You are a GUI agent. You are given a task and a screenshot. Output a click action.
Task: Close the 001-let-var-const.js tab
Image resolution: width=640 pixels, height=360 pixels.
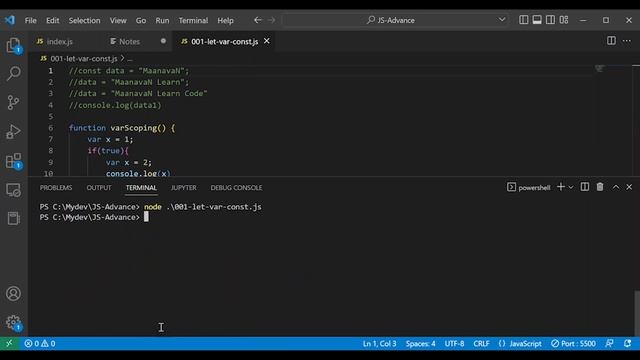(267, 41)
